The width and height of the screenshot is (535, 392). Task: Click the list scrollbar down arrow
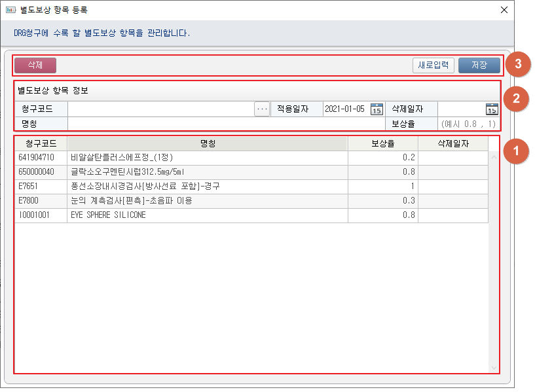(x=494, y=368)
